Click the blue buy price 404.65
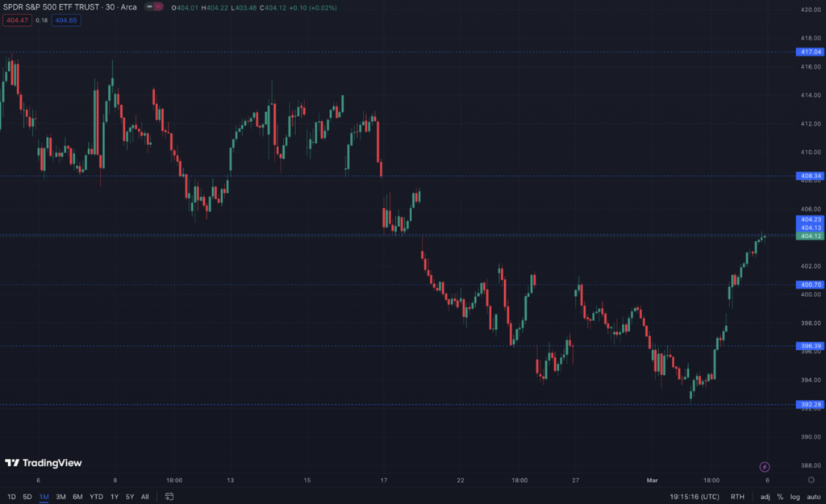826x504 pixels. coord(66,20)
